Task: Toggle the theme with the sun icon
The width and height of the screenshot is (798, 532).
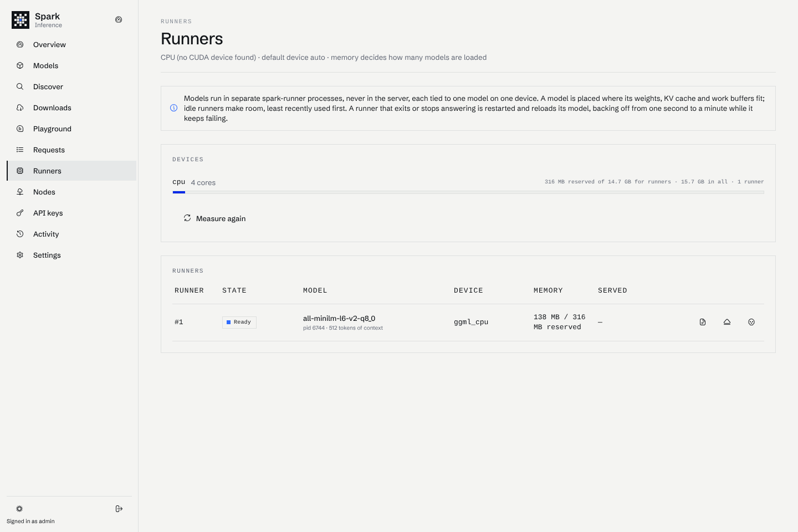Action: coord(19,509)
